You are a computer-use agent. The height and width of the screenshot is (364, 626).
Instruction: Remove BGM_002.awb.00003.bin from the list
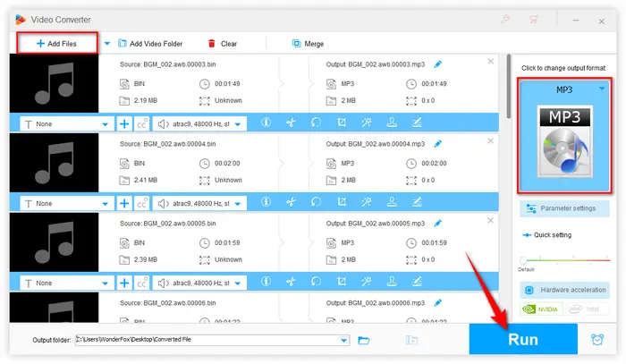(491, 62)
